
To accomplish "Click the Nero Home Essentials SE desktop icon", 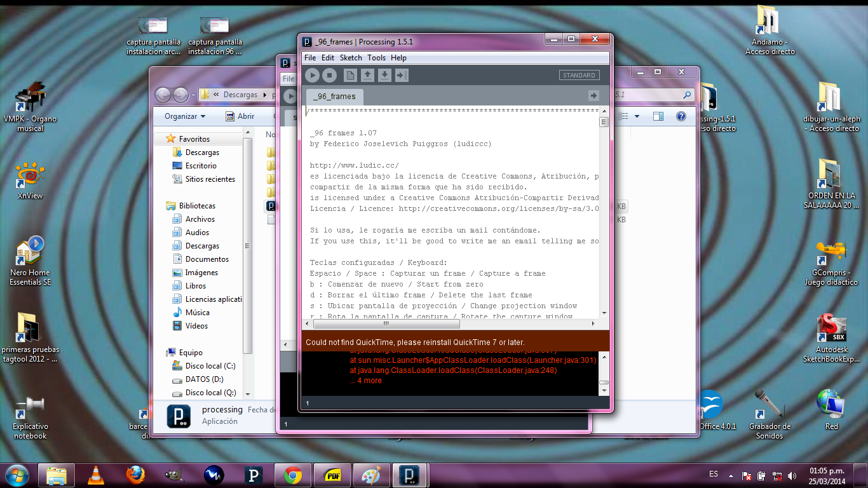I will pyautogui.click(x=30, y=261).
